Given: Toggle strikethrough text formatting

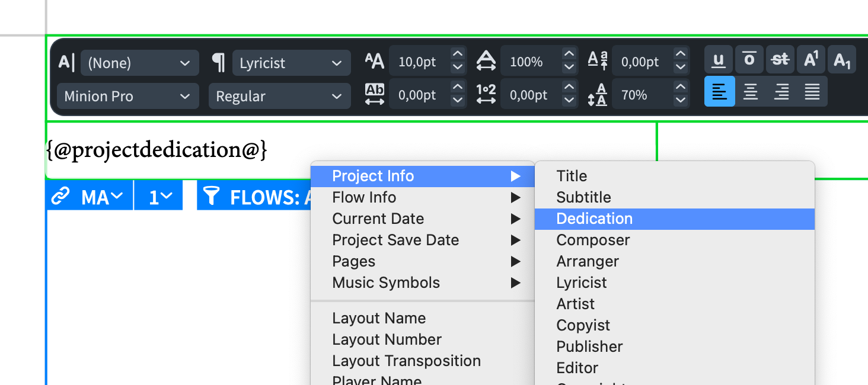Looking at the screenshot, I should (780, 59).
